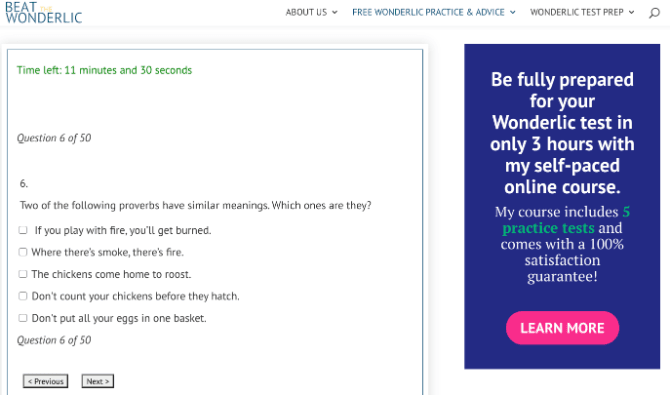670x395 pixels.
Task: Check "Where there's smoke, there's fire" option
Action: point(23,252)
